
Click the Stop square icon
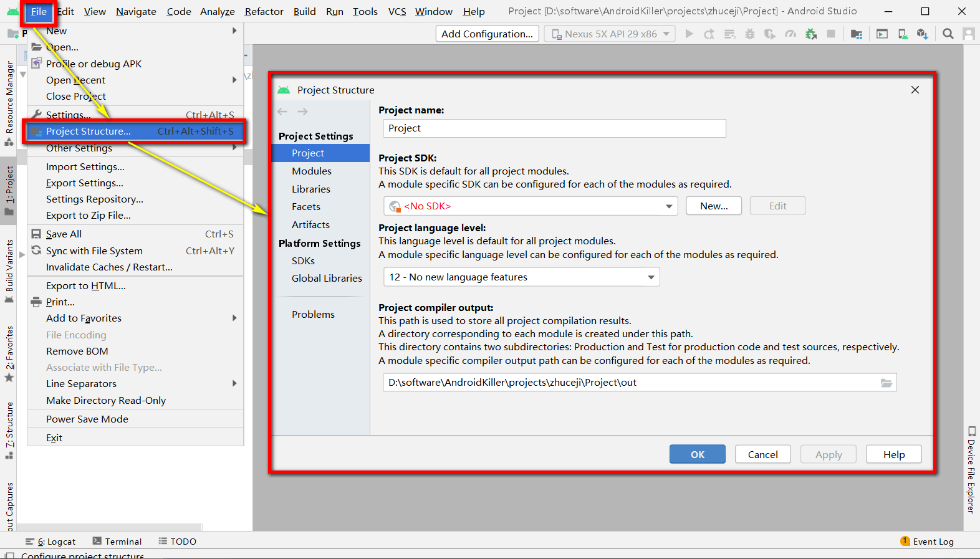[x=831, y=34]
